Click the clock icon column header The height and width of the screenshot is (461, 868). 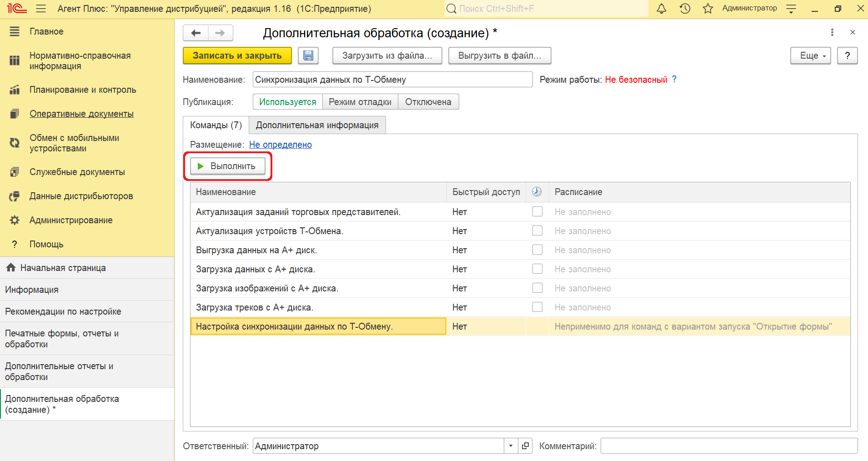point(537,192)
